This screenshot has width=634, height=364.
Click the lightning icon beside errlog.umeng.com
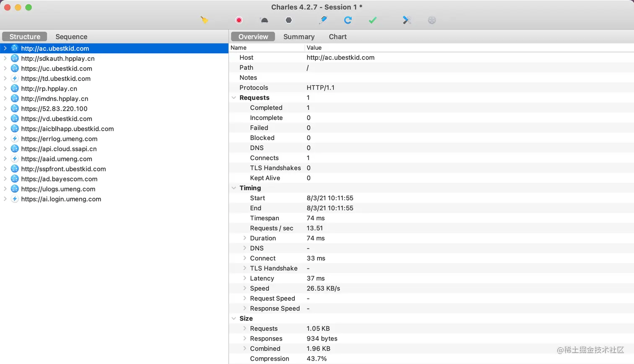pos(15,139)
